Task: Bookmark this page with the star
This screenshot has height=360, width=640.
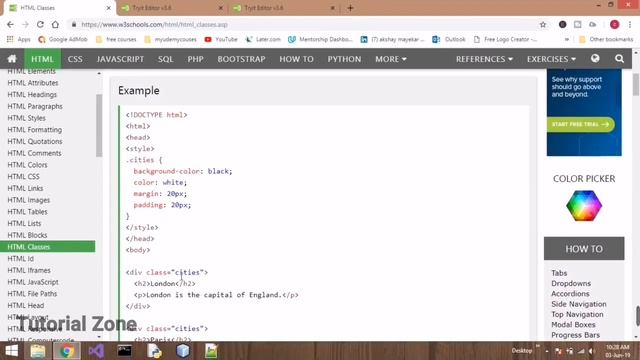Action: tap(543, 24)
